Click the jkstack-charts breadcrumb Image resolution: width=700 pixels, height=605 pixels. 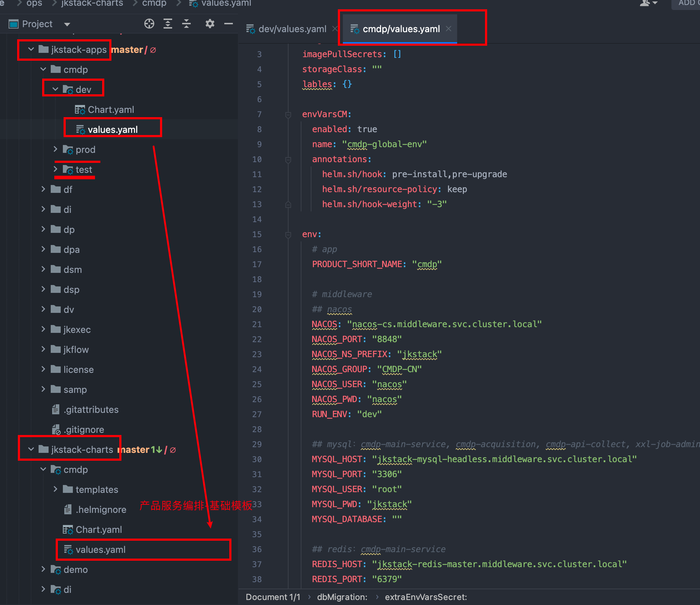pos(92,4)
